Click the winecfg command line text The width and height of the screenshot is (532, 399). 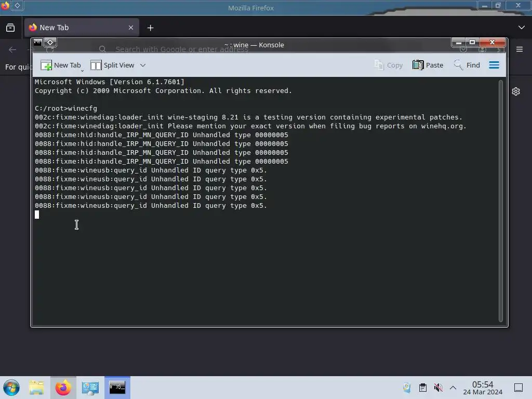coord(66,109)
